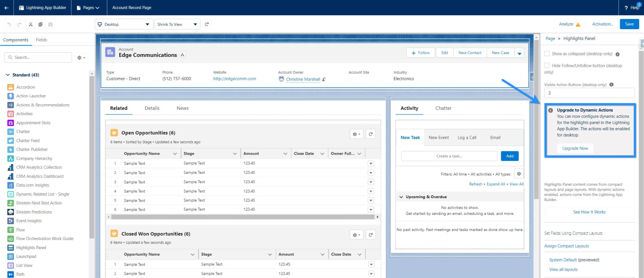The width and height of the screenshot is (644, 278).
Task: Check Hide Follow/Unfollow button option
Action: [x=547, y=66]
